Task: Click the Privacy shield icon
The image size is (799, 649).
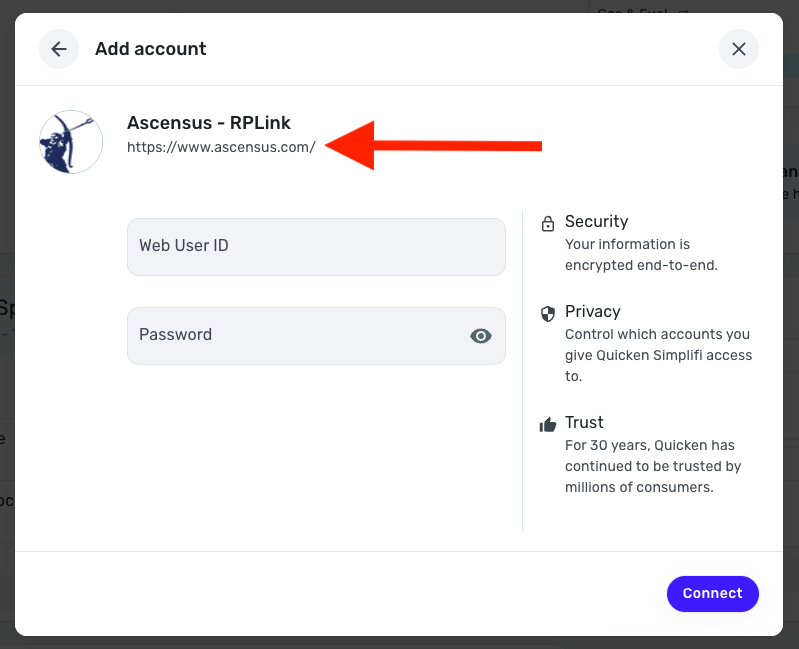Action: click(548, 314)
